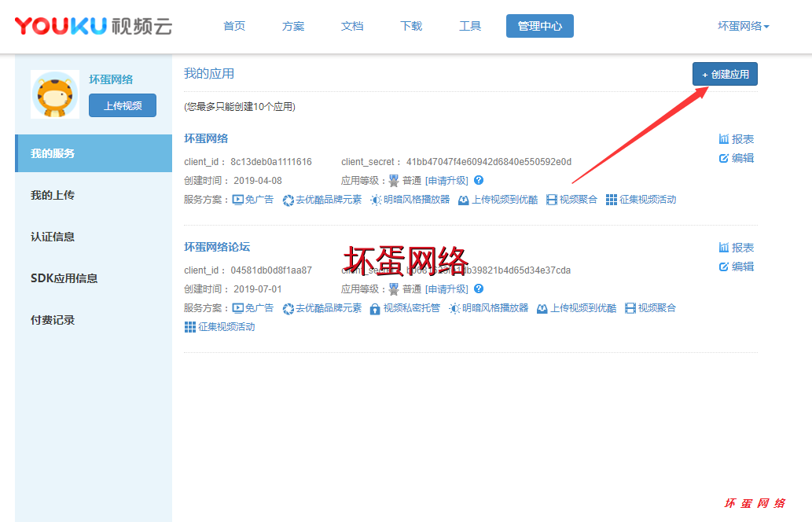Click the client_id value 04581db0d8f1aa87

pos(271,270)
